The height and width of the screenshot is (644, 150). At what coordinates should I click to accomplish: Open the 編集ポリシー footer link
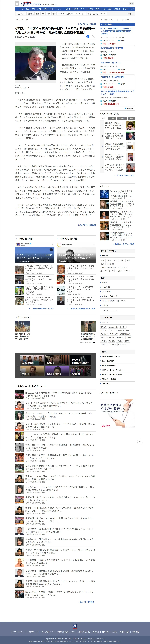pyautogui.click(x=34, y=632)
